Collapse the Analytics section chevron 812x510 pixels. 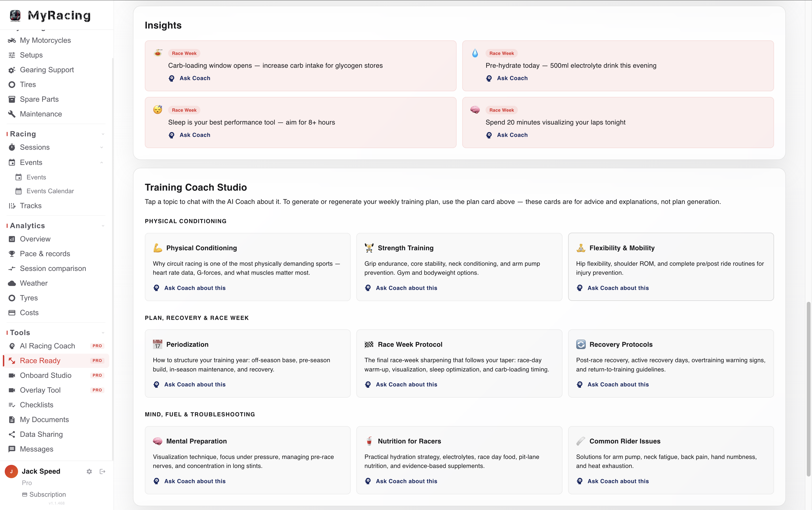(103, 226)
